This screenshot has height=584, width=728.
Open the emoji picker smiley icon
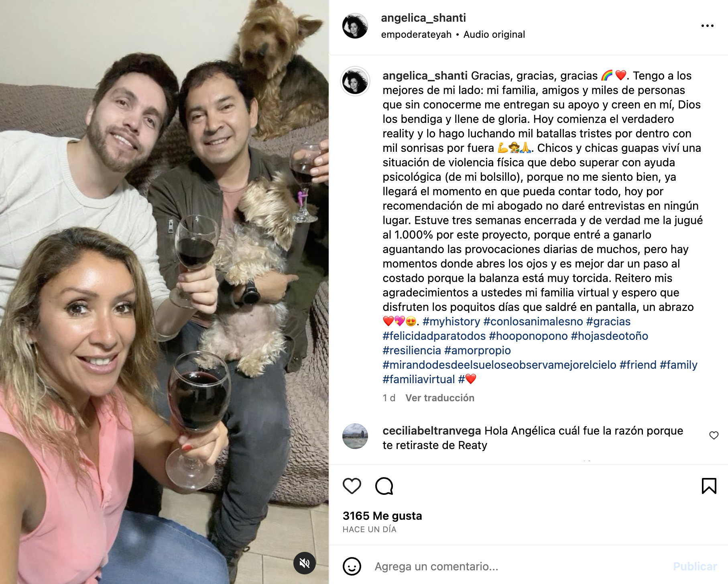pyautogui.click(x=352, y=566)
